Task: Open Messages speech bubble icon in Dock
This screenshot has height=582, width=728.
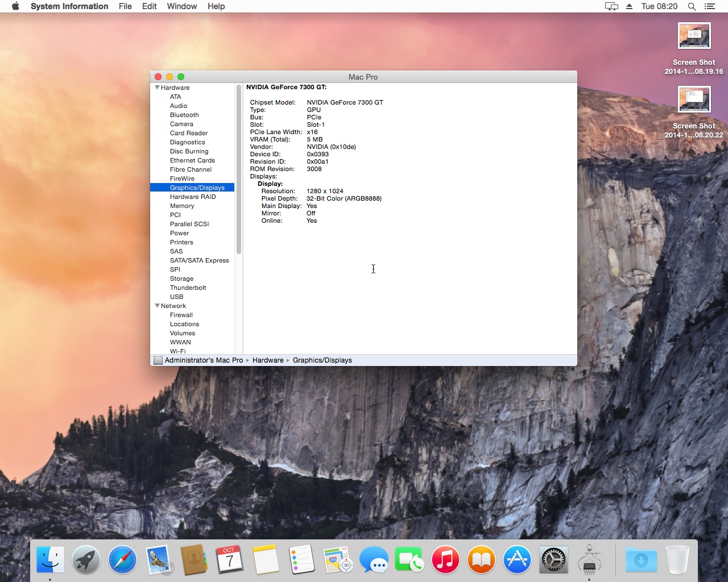Action: coord(374,560)
